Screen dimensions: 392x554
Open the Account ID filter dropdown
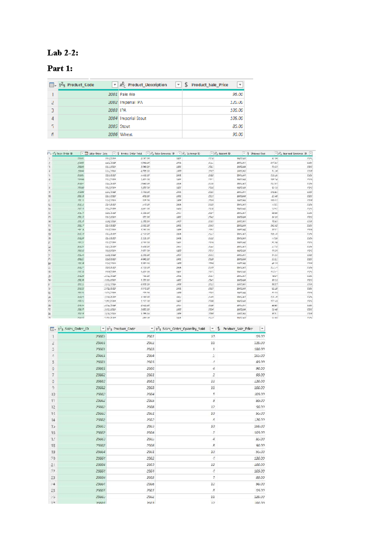click(x=244, y=153)
